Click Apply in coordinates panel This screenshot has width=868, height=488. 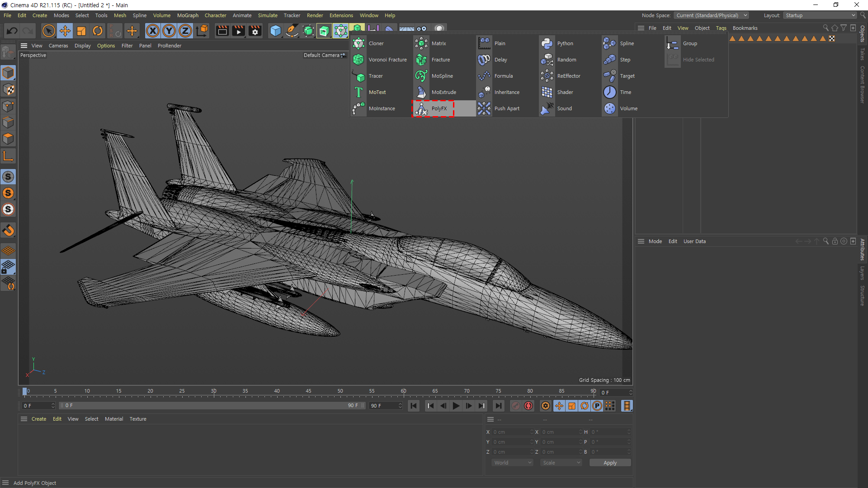click(610, 463)
